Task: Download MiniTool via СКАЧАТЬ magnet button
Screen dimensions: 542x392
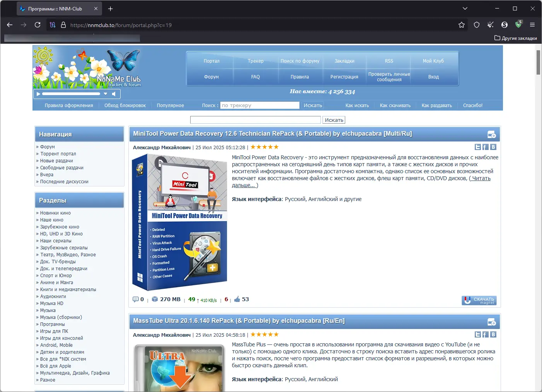Action: coord(479,300)
